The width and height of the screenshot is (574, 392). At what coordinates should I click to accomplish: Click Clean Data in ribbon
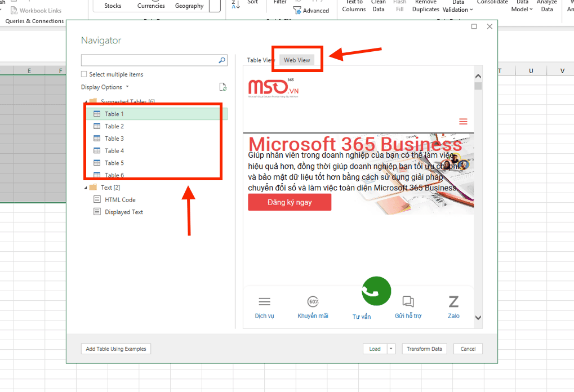(378, 6)
